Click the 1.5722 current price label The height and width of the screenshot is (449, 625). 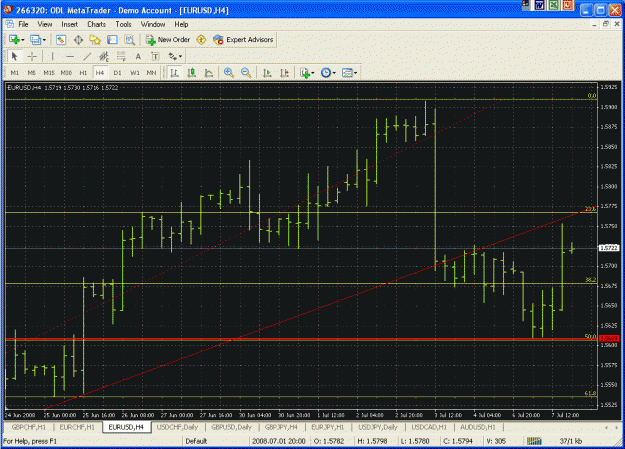(x=609, y=248)
